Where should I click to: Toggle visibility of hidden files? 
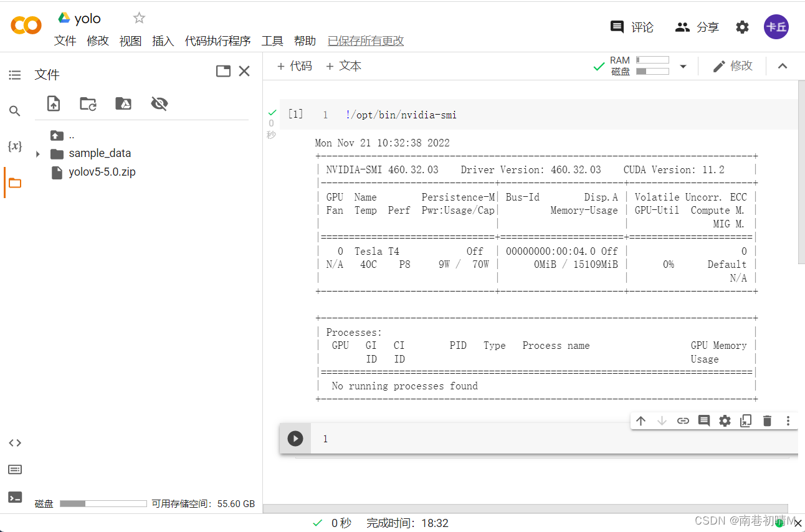pyautogui.click(x=159, y=103)
